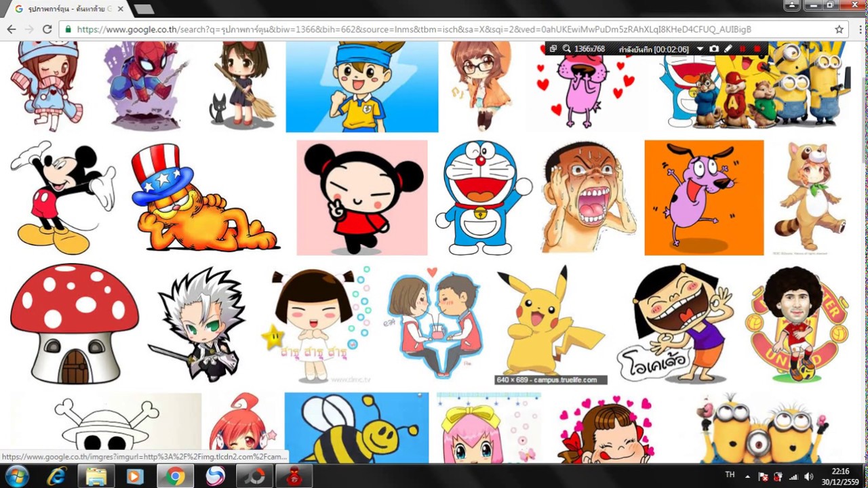Screen dimensions: 868x488
Task: Take a snapshot with recorder camera icon
Action: pyautogui.click(x=714, y=49)
